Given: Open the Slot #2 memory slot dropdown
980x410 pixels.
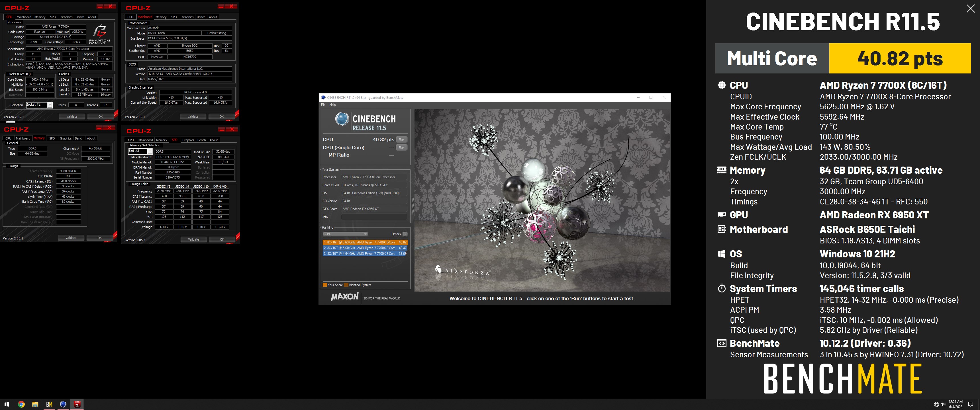Looking at the screenshot, I should (x=140, y=151).
